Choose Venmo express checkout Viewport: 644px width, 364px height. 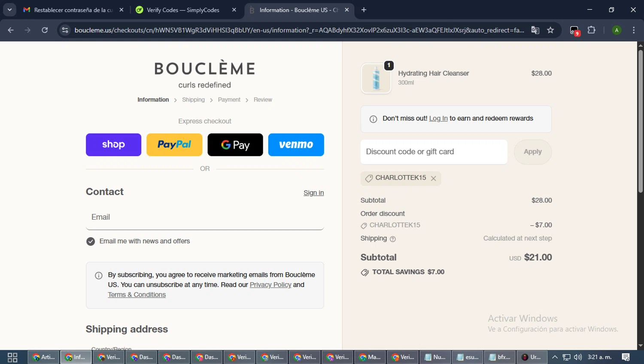[x=296, y=144]
